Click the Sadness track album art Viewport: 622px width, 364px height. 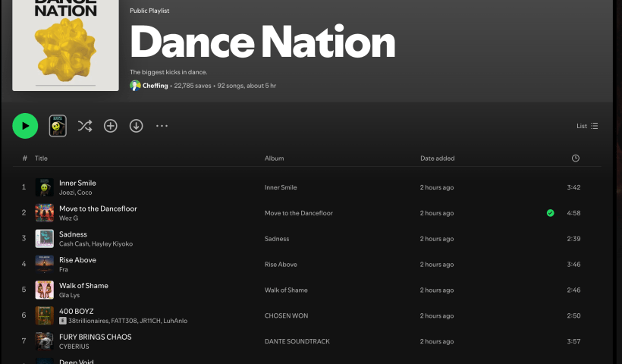(44, 239)
